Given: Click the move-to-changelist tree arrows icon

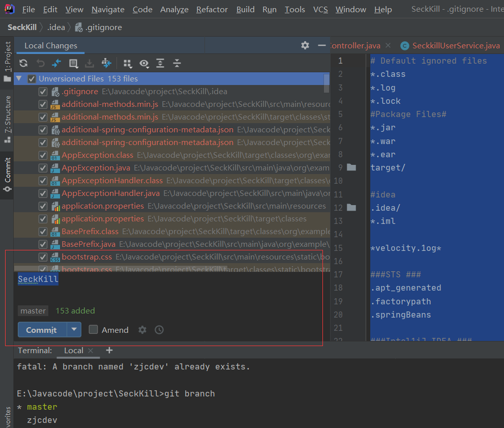Looking at the screenshot, I should pos(106,63).
